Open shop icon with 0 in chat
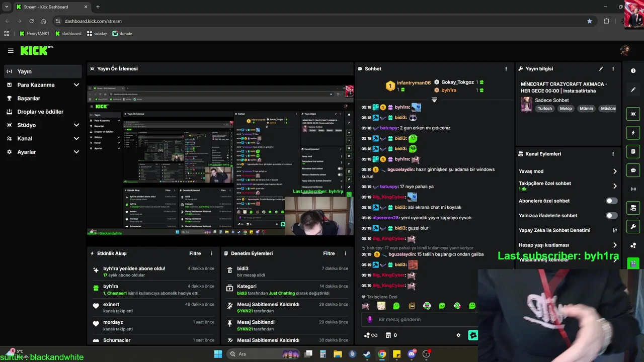The height and width of the screenshot is (362, 644). tap(391, 335)
